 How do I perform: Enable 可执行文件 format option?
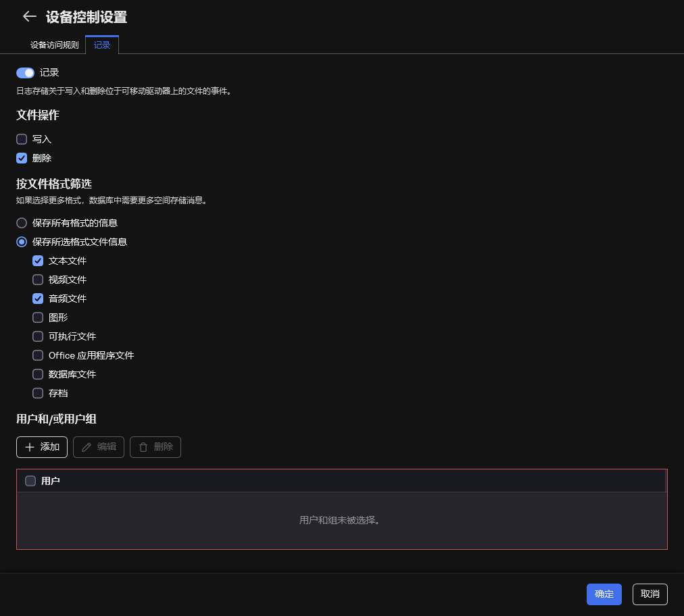(37, 336)
